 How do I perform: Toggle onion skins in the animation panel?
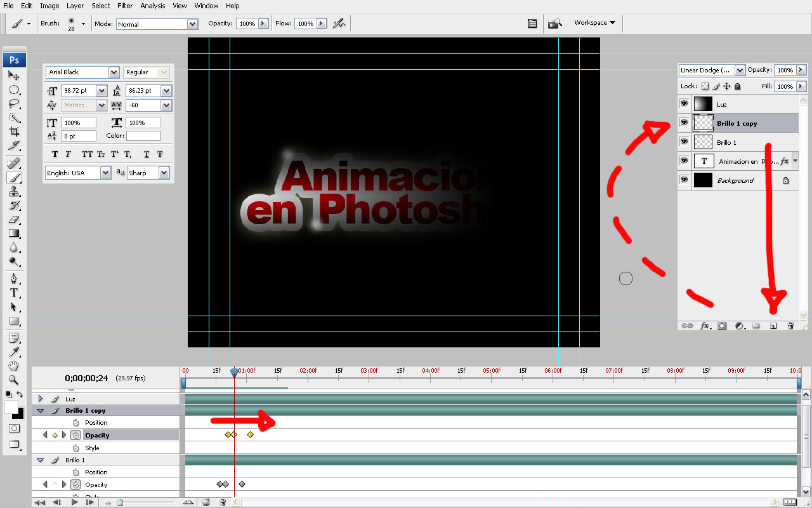[206, 502]
